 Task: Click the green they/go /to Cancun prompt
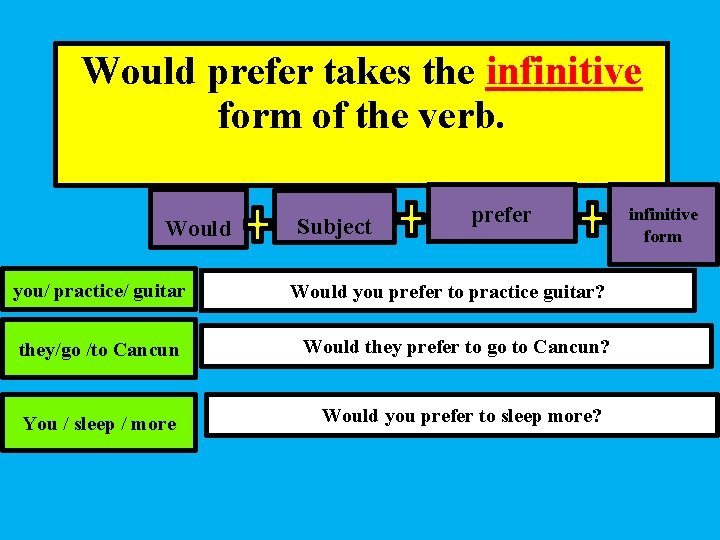(x=98, y=349)
